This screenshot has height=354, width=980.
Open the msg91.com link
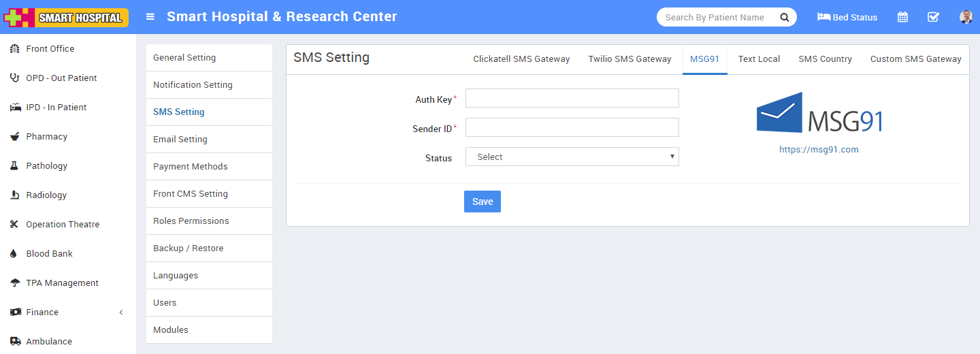pos(819,150)
